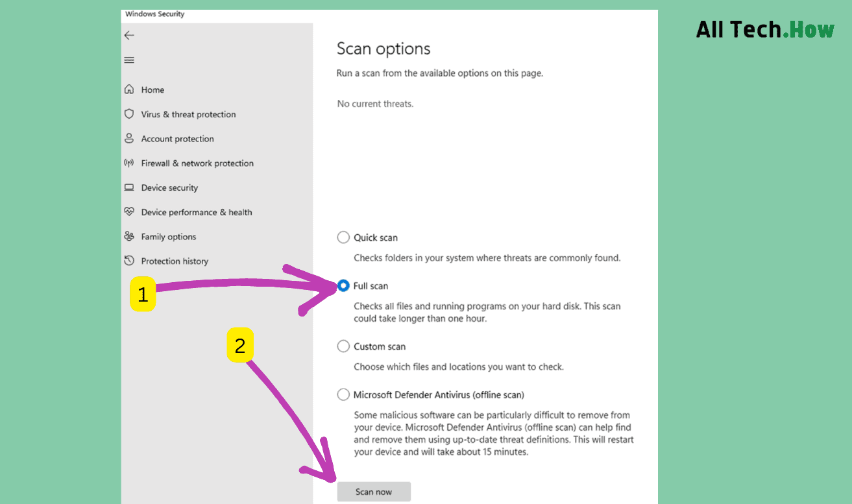Screen dimensions: 852x504
Task: Navigate to Firewall & network protection
Action: click(197, 163)
